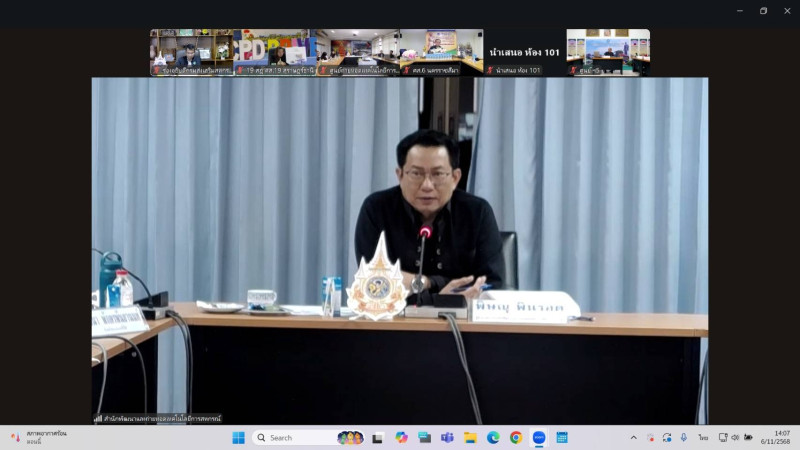Open the Task View icon

point(378,438)
